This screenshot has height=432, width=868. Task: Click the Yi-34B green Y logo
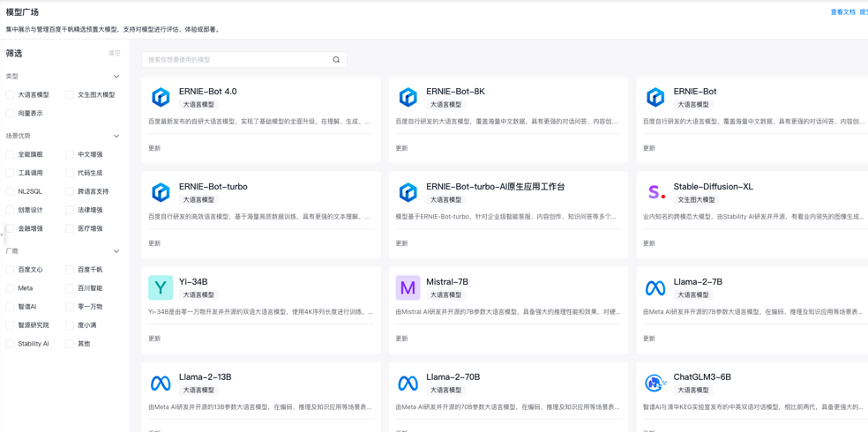point(161,287)
